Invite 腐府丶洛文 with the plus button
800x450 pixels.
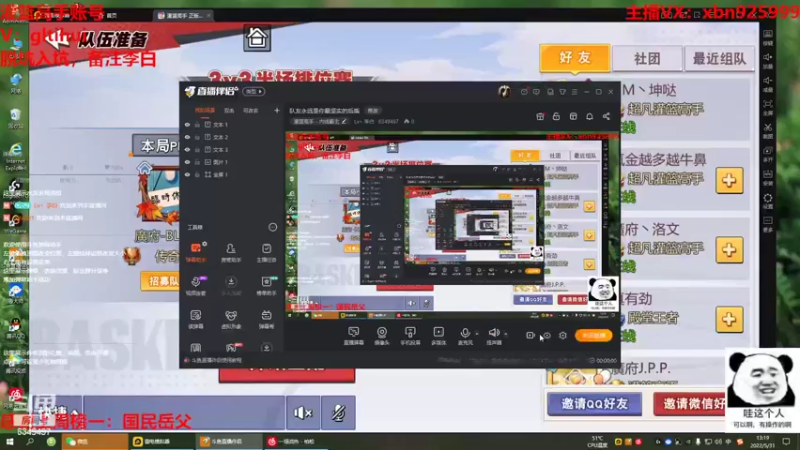tap(729, 250)
